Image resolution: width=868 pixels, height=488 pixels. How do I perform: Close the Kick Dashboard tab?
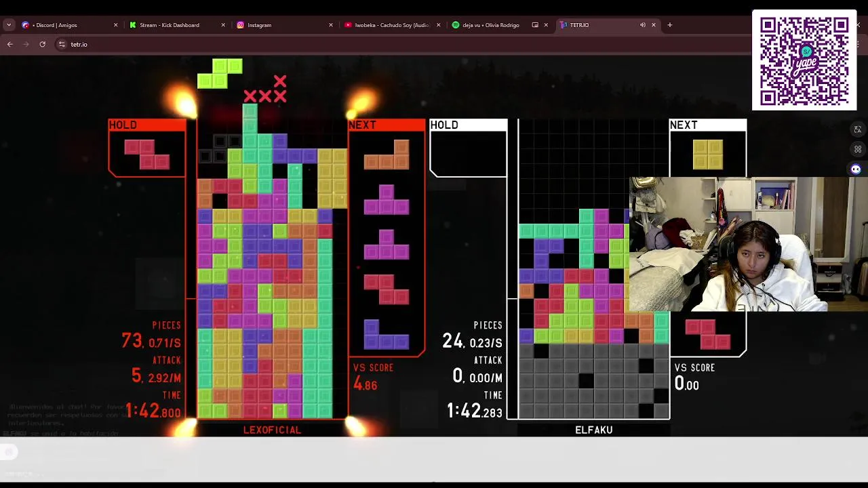coord(223,25)
